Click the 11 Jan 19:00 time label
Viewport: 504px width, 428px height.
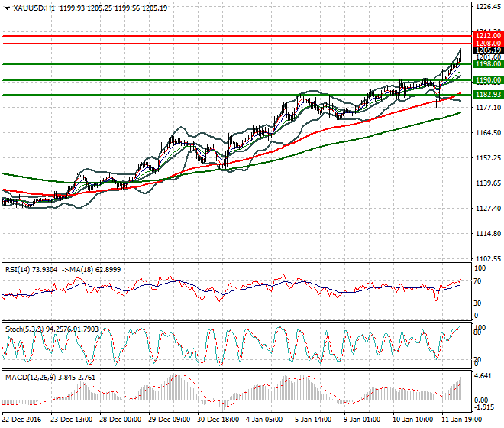(461, 420)
